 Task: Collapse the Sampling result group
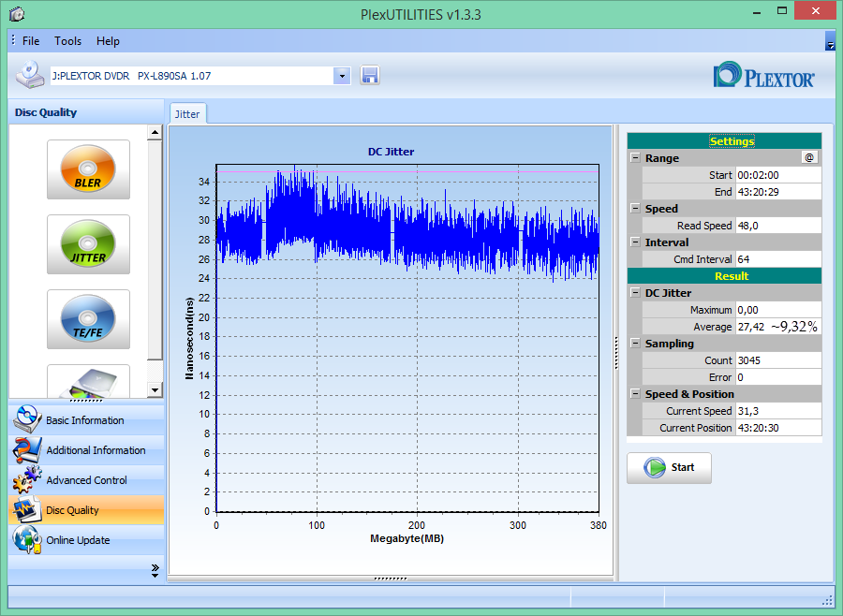[x=635, y=343]
